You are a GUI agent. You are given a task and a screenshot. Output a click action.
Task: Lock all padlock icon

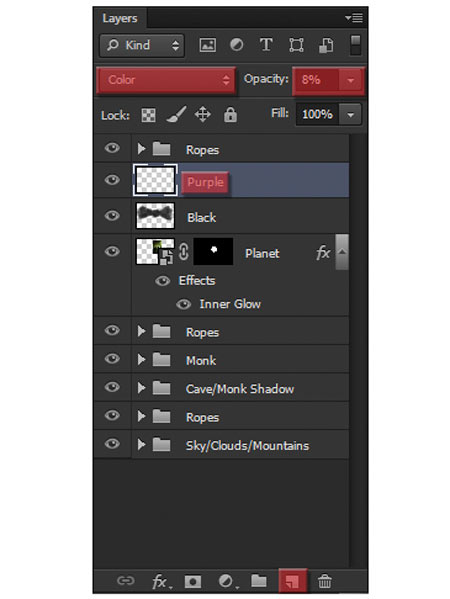[x=230, y=114]
